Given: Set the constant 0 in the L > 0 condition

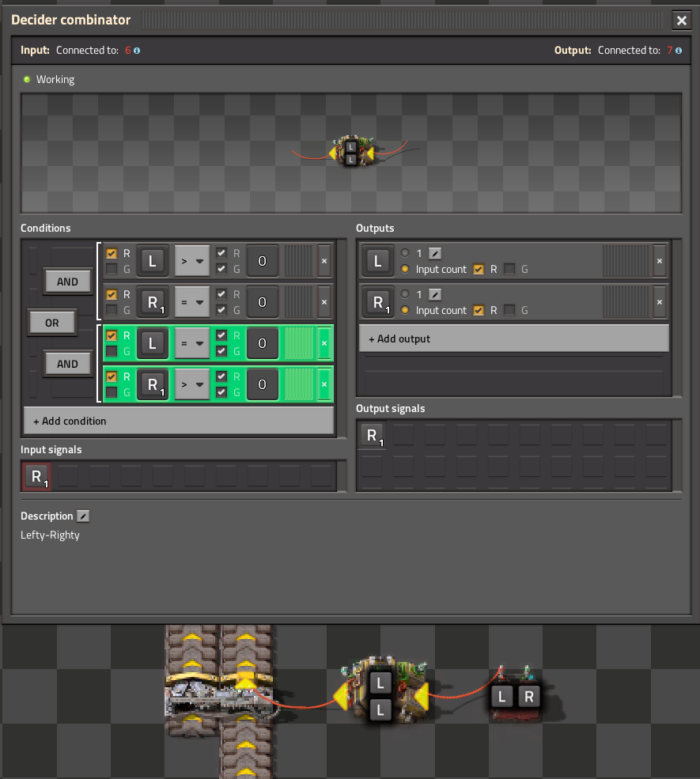Looking at the screenshot, I should pyautogui.click(x=263, y=261).
